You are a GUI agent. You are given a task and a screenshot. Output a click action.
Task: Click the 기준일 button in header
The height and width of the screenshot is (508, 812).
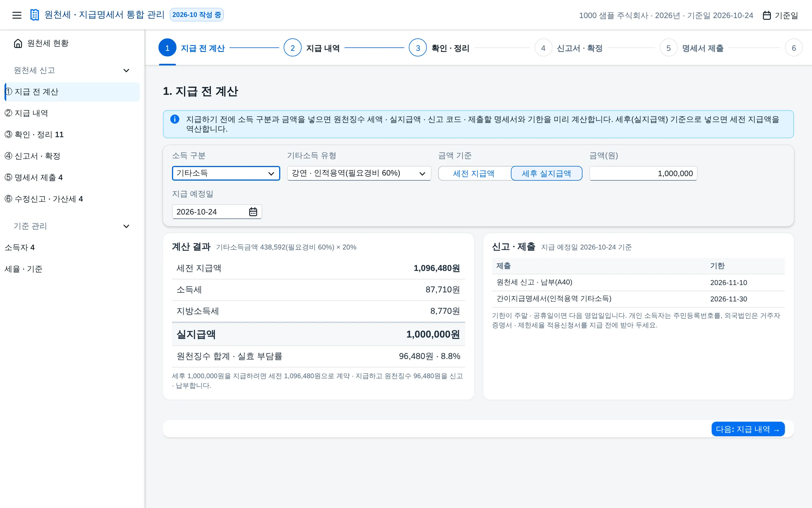coord(780,15)
